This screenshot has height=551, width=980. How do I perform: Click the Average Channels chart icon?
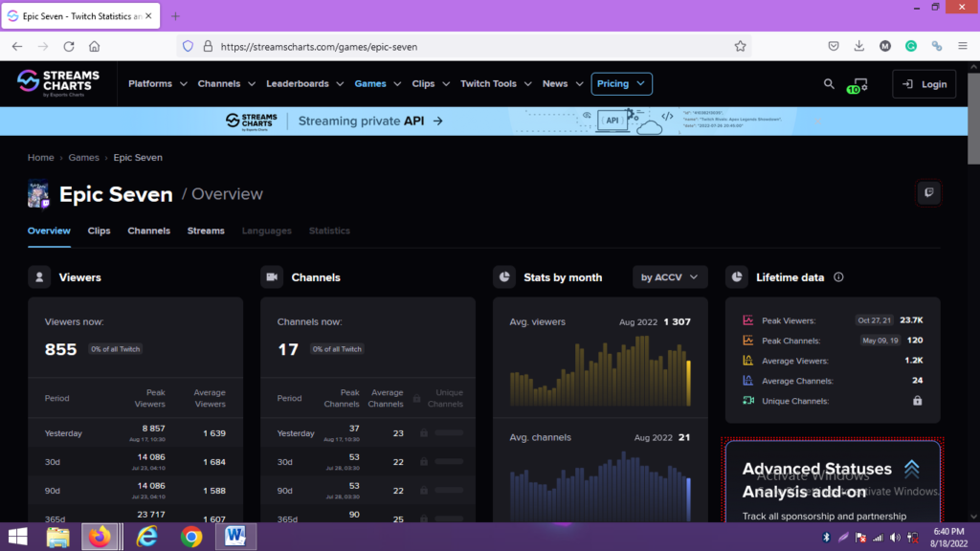click(747, 381)
